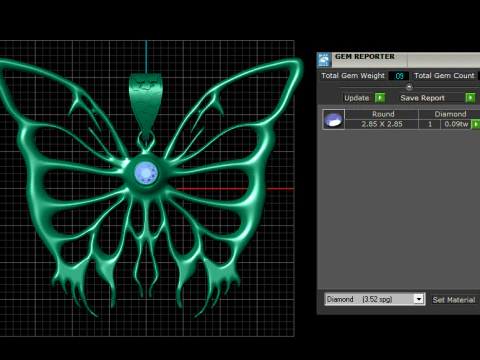Open the Diamond (3.52 spg) material dropdown
This screenshot has width=480, height=360.
(x=419, y=299)
